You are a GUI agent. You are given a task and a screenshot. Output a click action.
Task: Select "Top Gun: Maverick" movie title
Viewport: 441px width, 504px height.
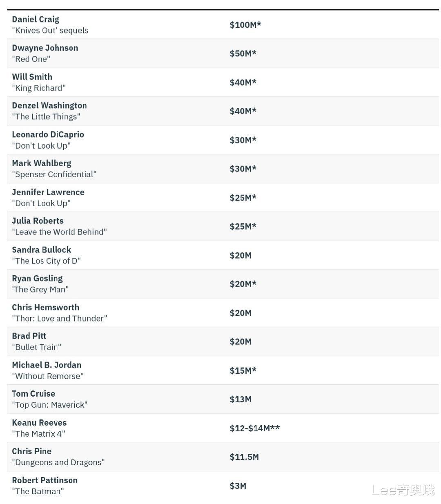49,405
